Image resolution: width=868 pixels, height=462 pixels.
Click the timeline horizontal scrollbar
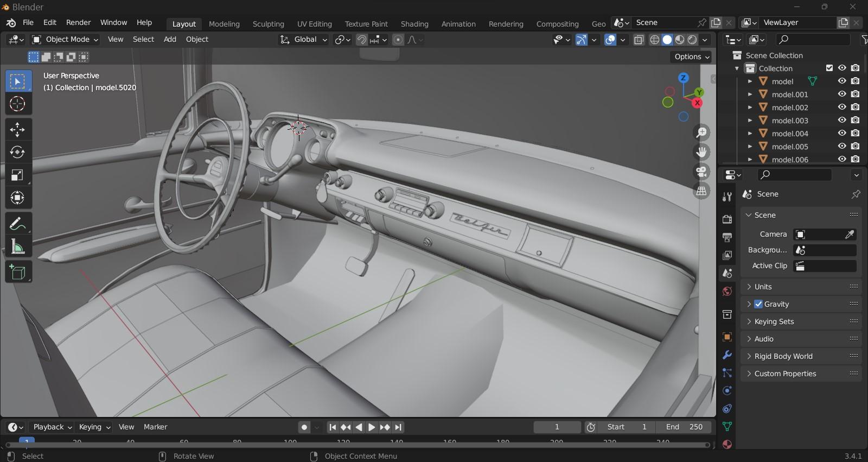[x=358, y=445]
